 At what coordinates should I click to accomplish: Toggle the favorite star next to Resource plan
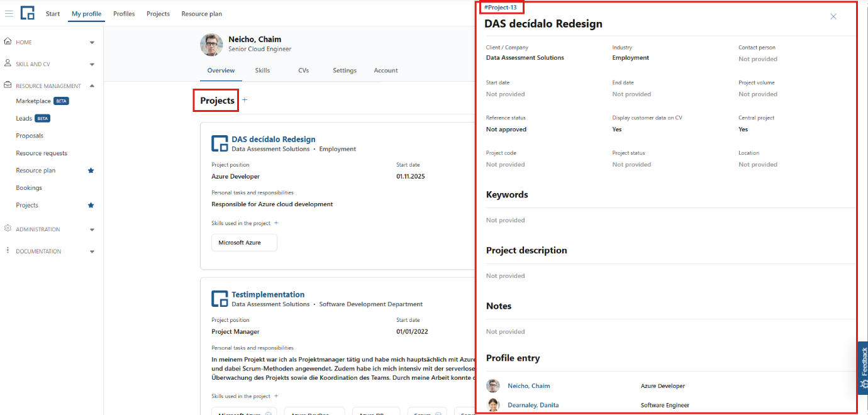[91, 170]
